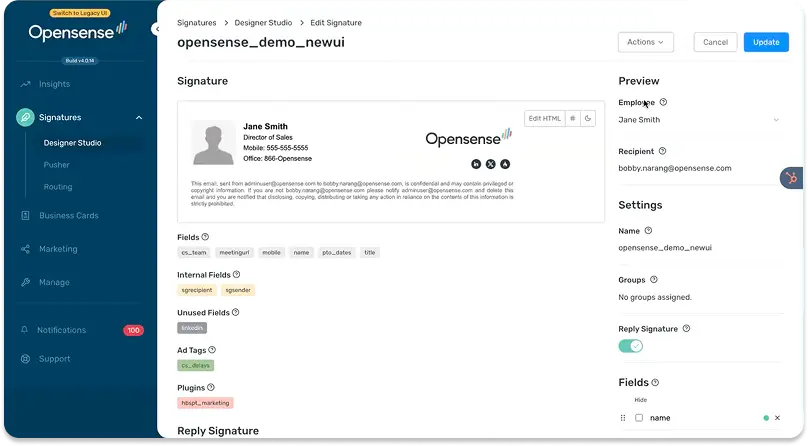This screenshot has height=446, width=808.
Task: Open the Actions dropdown
Action: (x=646, y=42)
